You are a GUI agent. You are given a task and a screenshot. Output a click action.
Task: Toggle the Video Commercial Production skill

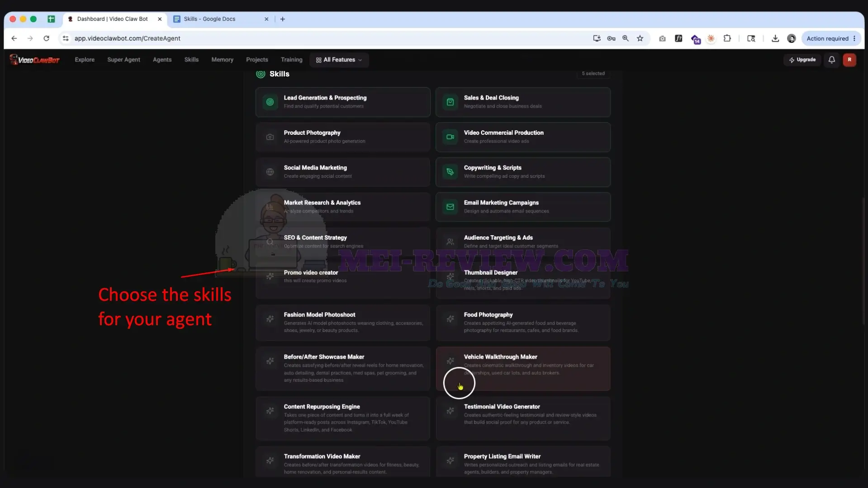pyautogui.click(x=522, y=137)
